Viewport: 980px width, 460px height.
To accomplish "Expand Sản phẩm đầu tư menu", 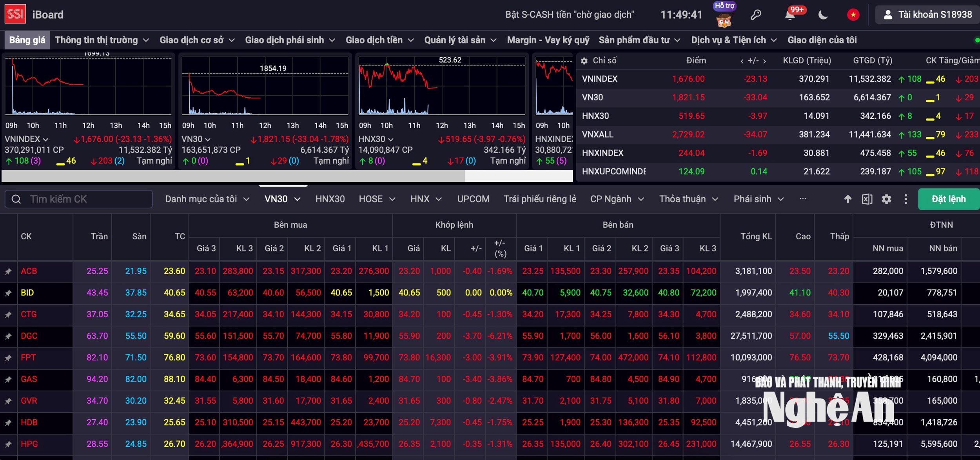I will pyautogui.click(x=639, y=40).
